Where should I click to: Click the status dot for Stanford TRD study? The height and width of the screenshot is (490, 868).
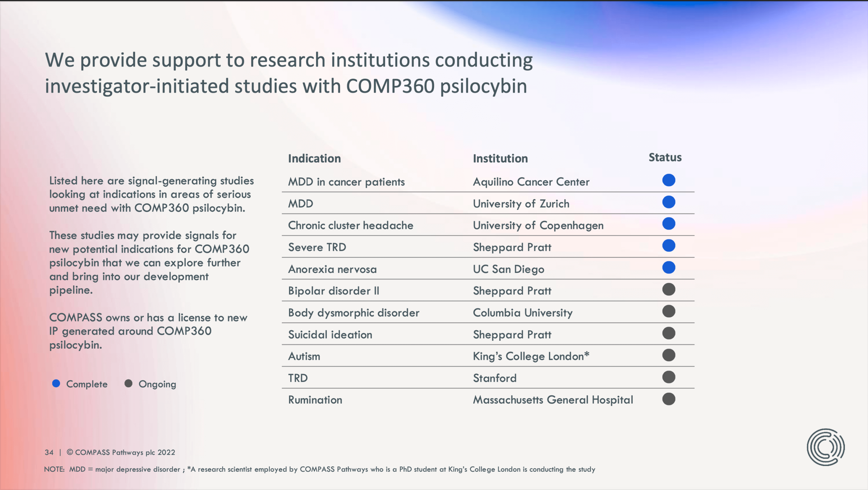click(x=669, y=377)
